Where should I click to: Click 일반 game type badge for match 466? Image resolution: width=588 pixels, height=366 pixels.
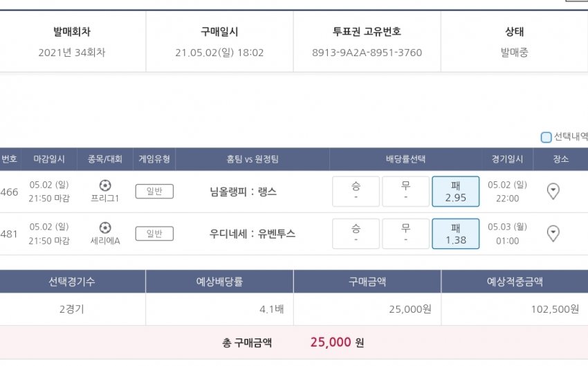[154, 192]
